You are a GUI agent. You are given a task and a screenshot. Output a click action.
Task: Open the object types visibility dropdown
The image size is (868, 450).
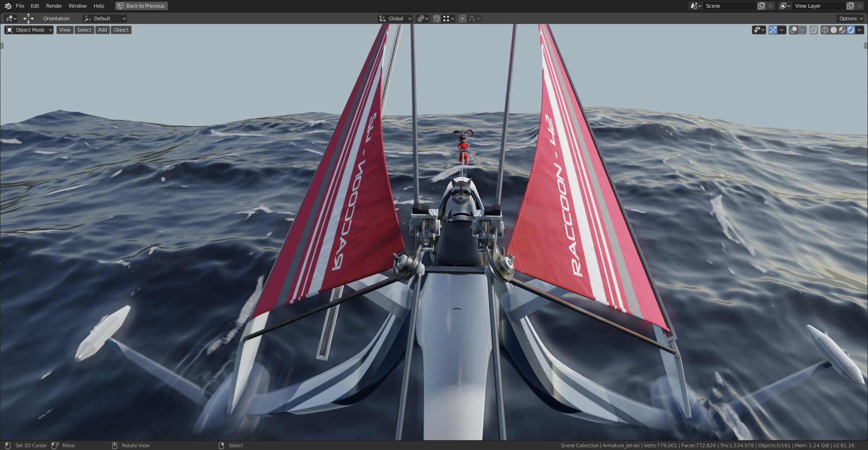[x=759, y=30]
